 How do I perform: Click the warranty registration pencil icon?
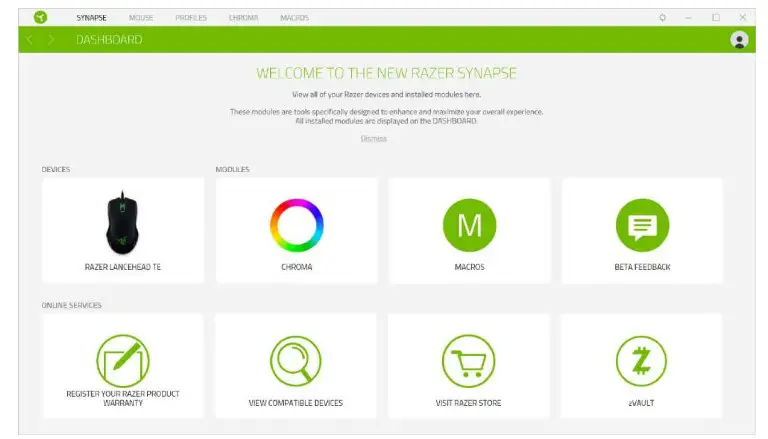tap(122, 361)
